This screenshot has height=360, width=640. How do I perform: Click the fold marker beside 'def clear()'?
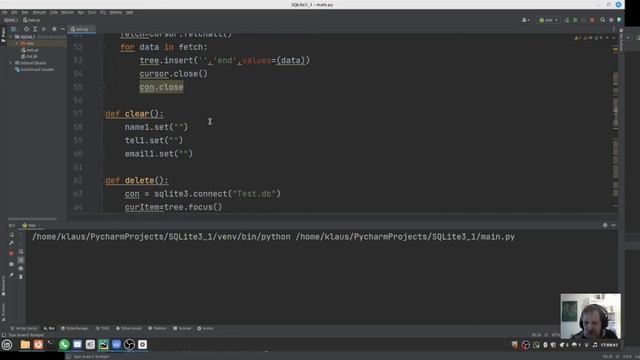point(103,114)
